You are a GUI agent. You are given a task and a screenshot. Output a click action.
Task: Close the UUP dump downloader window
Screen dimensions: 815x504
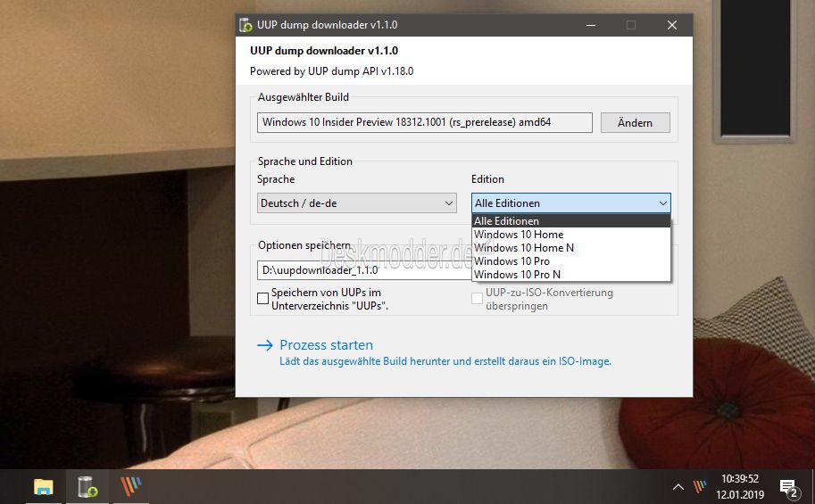[x=672, y=25]
